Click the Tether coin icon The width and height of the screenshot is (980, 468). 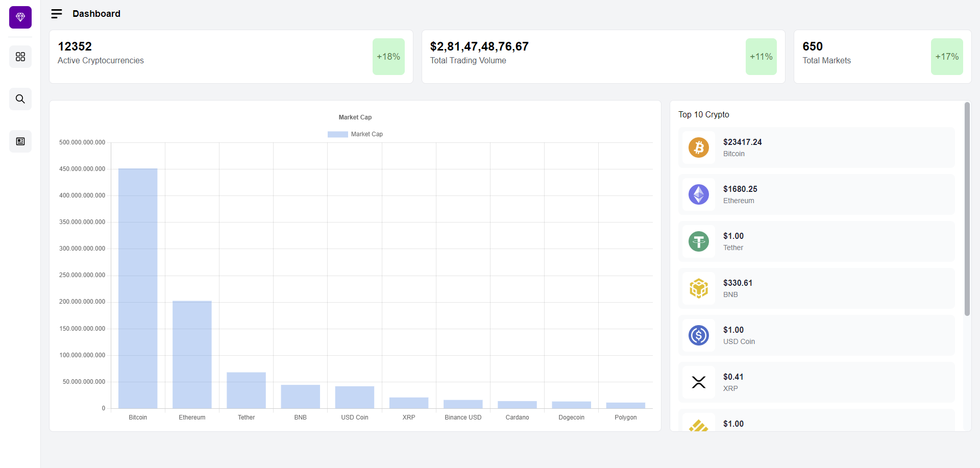(699, 241)
